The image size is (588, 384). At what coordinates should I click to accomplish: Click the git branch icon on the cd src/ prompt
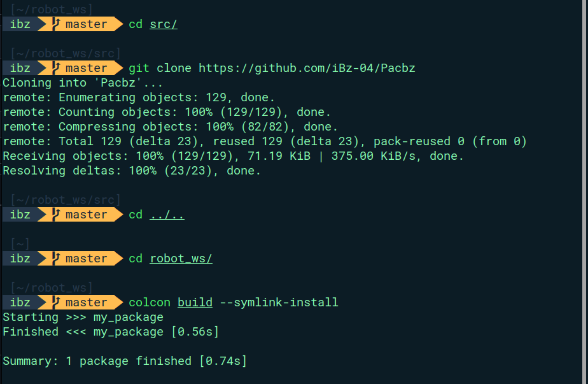coord(56,24)
